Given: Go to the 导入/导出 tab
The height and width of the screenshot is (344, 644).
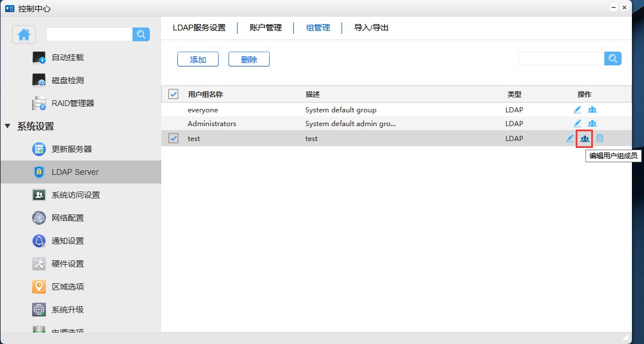Looking at the screenshot, I should pos(371,28).
